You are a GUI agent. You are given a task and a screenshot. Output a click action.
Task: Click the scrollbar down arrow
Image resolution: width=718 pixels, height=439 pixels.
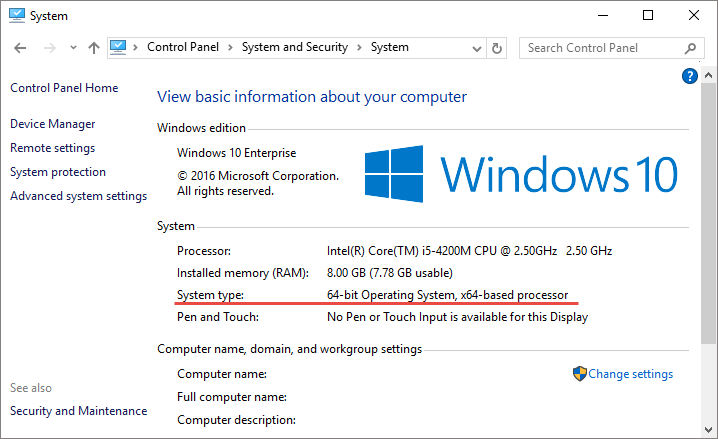click(x=708, y=430)
